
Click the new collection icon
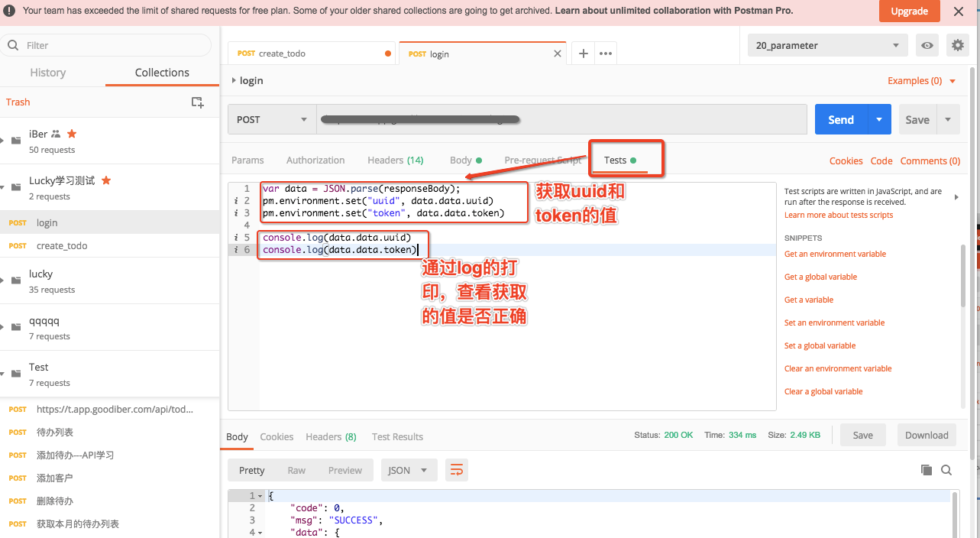click(197, 102)
